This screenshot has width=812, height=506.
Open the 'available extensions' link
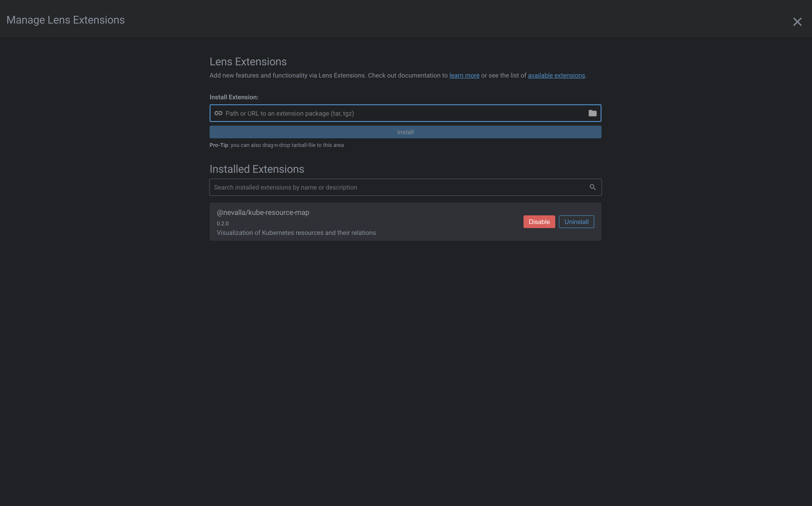[x=556, y=76]
